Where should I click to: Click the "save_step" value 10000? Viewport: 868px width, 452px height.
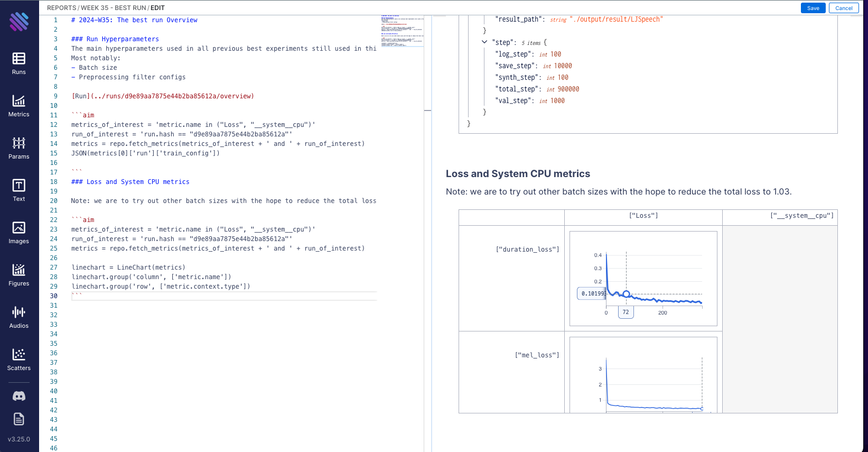click(563, 66)
